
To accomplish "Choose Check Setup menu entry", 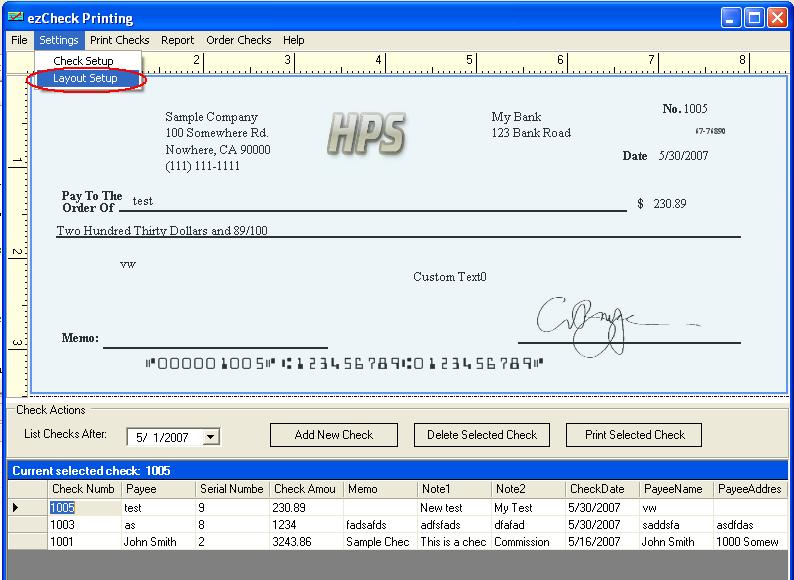I will (83, 61).
